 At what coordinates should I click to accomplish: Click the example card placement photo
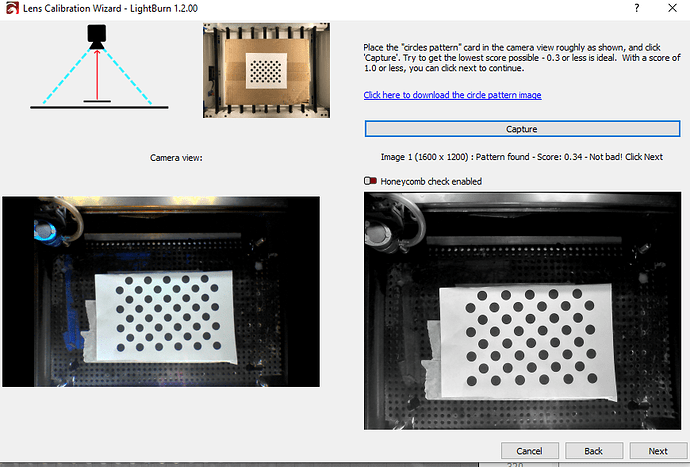(x=266, y=70)
